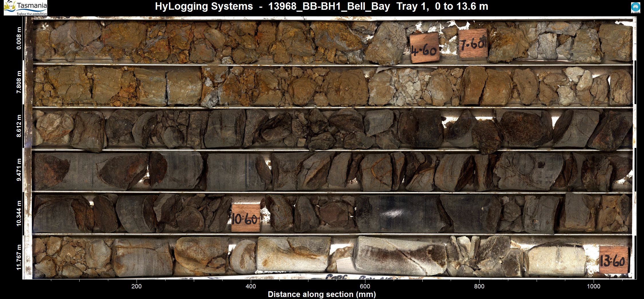Viewport: 644px width, 299px height.
Task: Click the wooden depth block marked 7.60
Action: [473, 44]
